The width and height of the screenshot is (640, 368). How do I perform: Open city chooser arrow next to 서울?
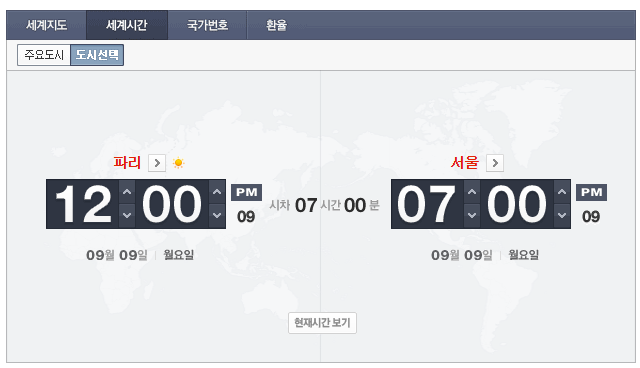point(495,163)
